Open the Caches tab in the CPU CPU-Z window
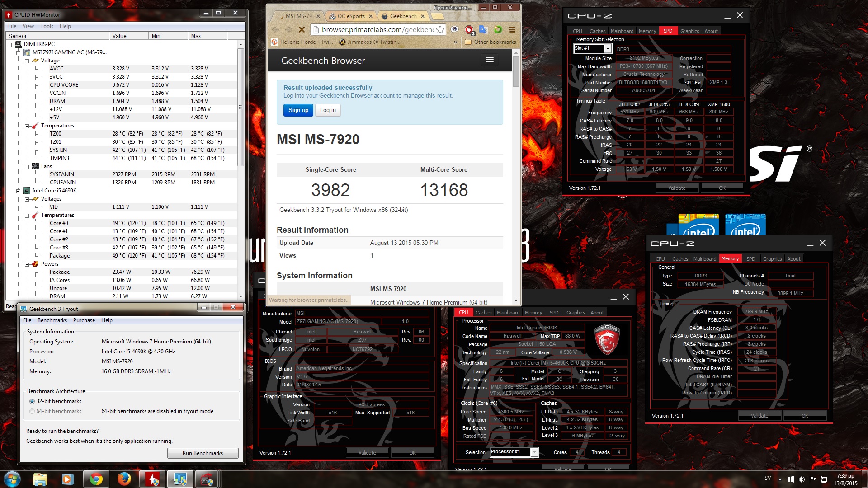Screen dimensions: 868x488 pos(483,313)
